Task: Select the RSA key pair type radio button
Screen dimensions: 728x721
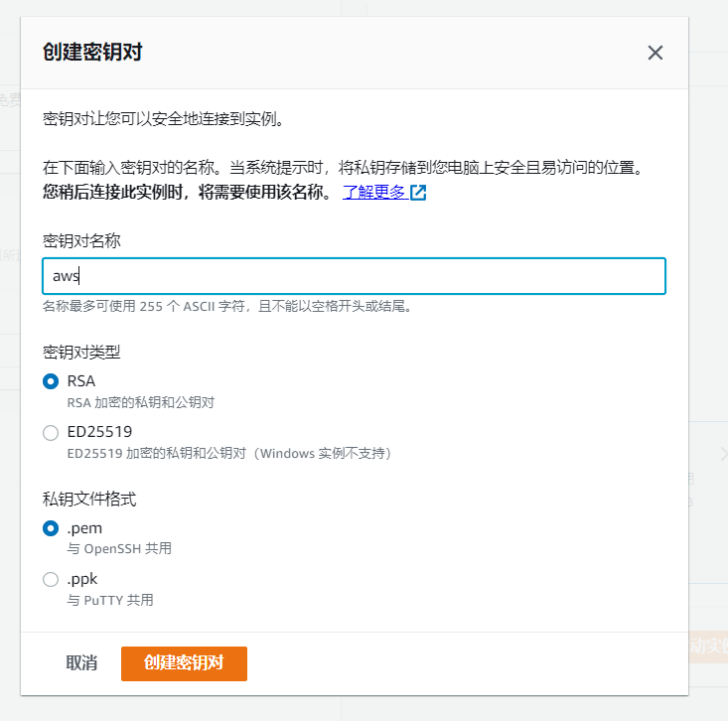Action: pos(51,381)
